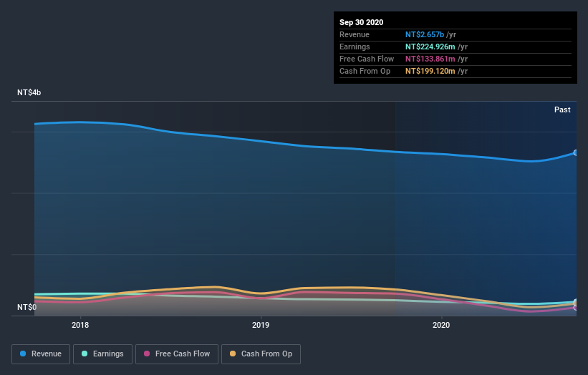The image size is (588, 375).
Task: Toggle the Free Cash Flow legend button
Action: tap(177, 354)
